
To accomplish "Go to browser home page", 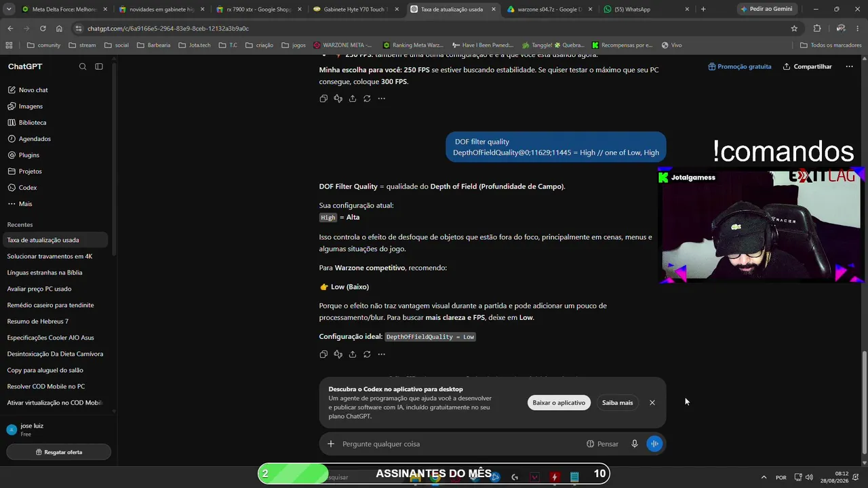I will (x=59, y=28).
